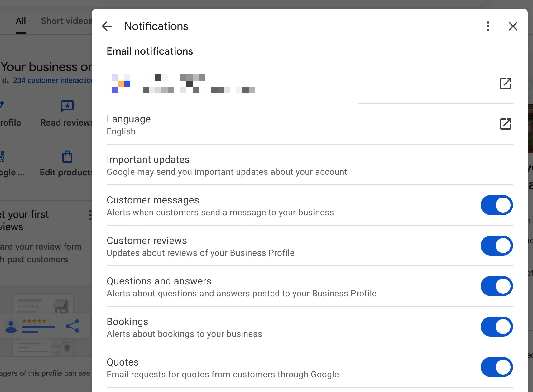Image resolution: width=533 pixels, height=392 pixels.
Task: Open Language settings external link icon
Action: (x=505, y=124)
